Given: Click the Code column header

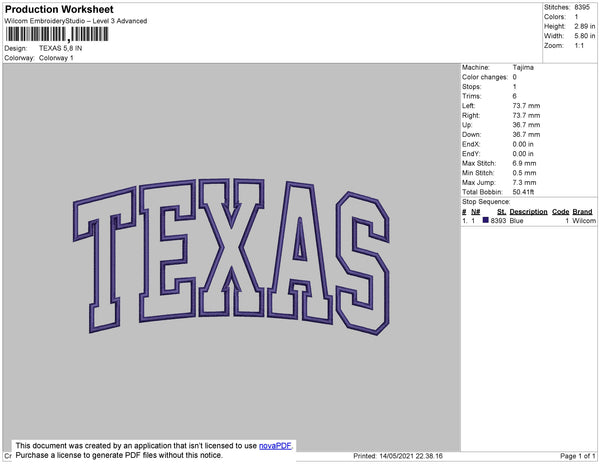Looking at the screenshot, I should click(560, 212).
